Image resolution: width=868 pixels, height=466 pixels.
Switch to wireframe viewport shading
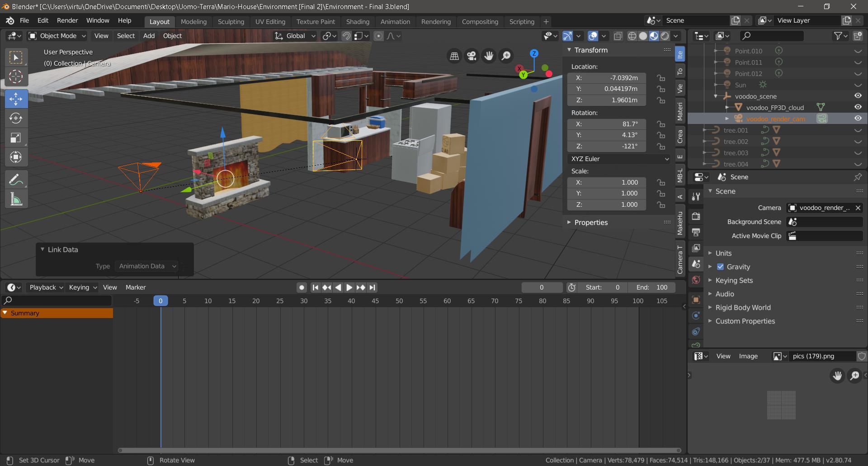(632, 36)
